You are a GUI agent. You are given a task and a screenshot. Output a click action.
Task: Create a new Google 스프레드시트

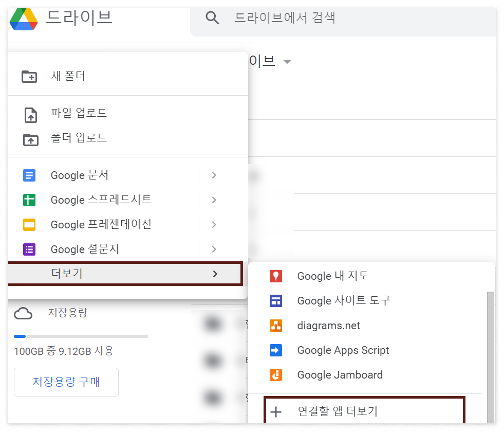[103, 200]
